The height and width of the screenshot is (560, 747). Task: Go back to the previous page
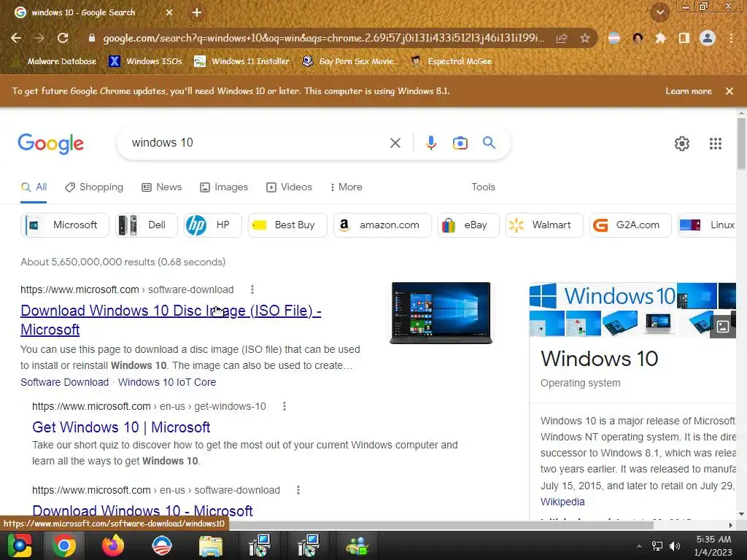(x=16, y=38)
